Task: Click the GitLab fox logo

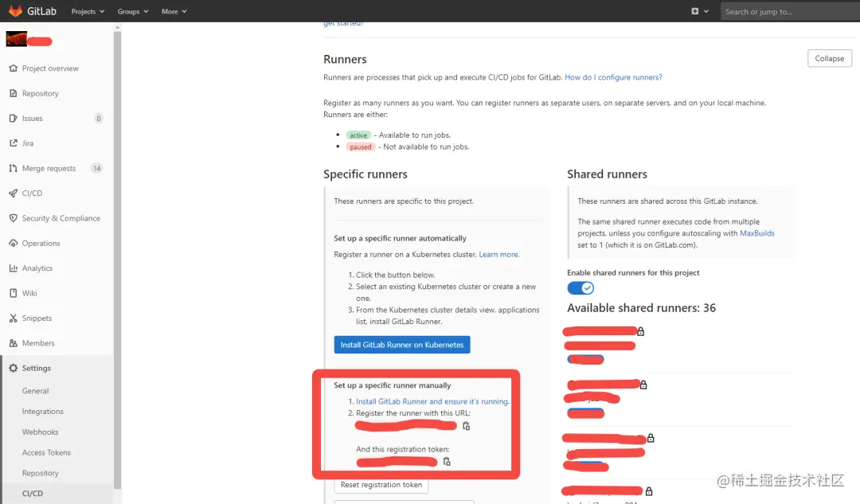Action: pyautogui.click(x=15, y=10)
